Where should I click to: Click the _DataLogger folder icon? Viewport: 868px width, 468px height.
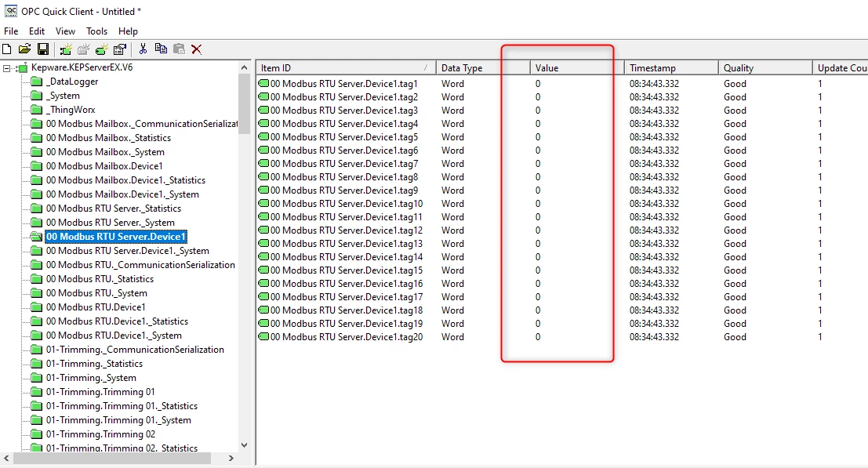point(37,82)
